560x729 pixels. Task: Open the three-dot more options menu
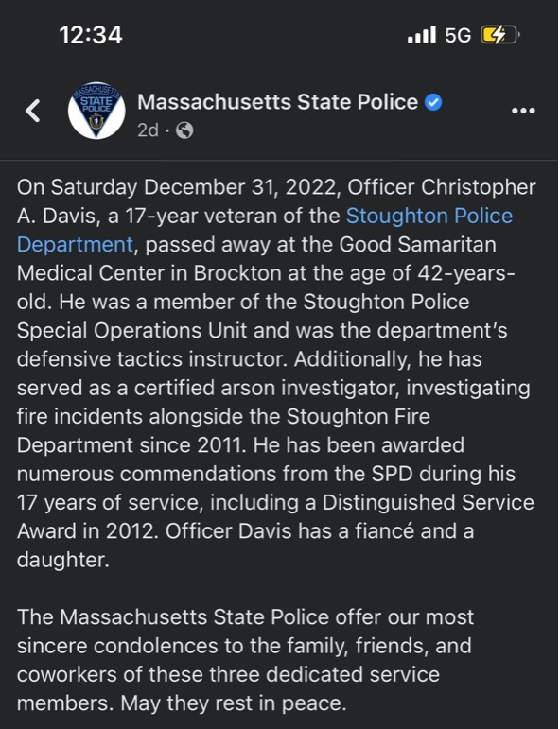pos(523,111)
